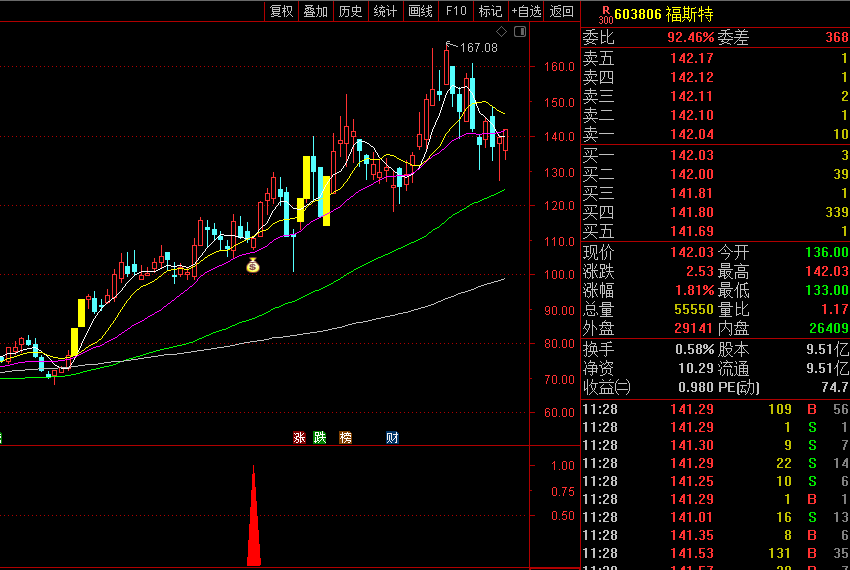850x570 pixels.
Task: Click the 现价 value 142.03
Action: click(692, 252)
